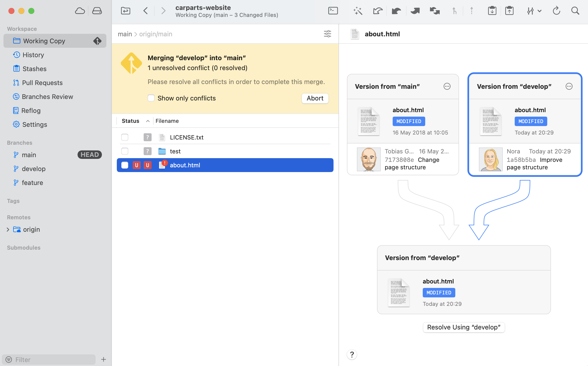Image resolution: width=588 pixels, height=366 pixels.
Task: Open the help question mark button
Action: [x=352, y=355]
